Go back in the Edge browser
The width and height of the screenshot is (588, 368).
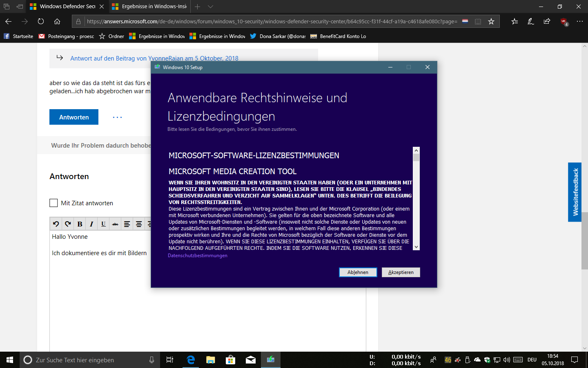[x=8, y=21]
